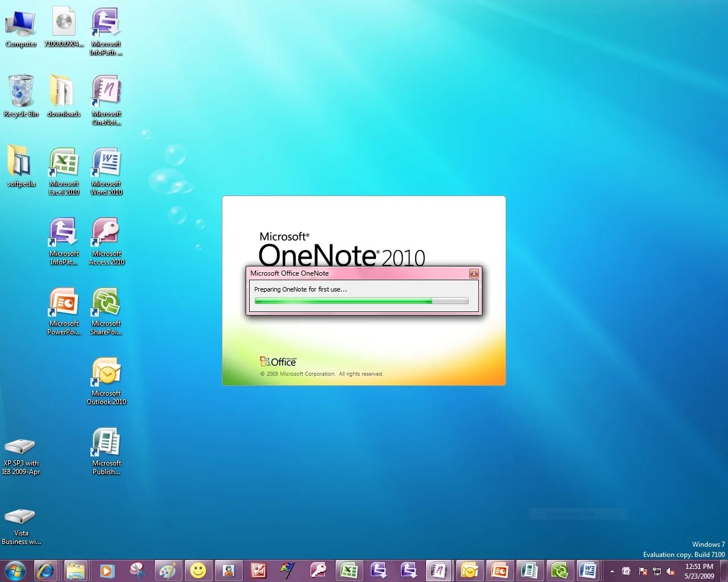
Task: Click the Office logo on splash screen
Action: [278, 361]
